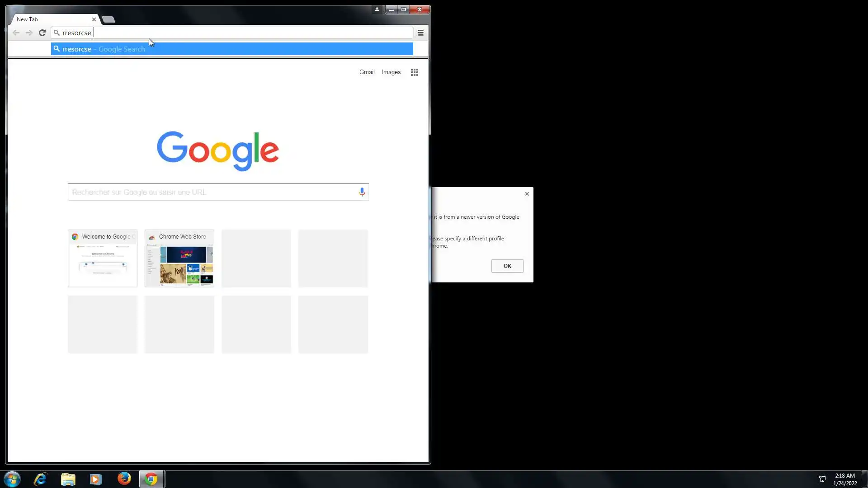Click the back navigation arrow
The image size is (868, 488).
[16, 33]
